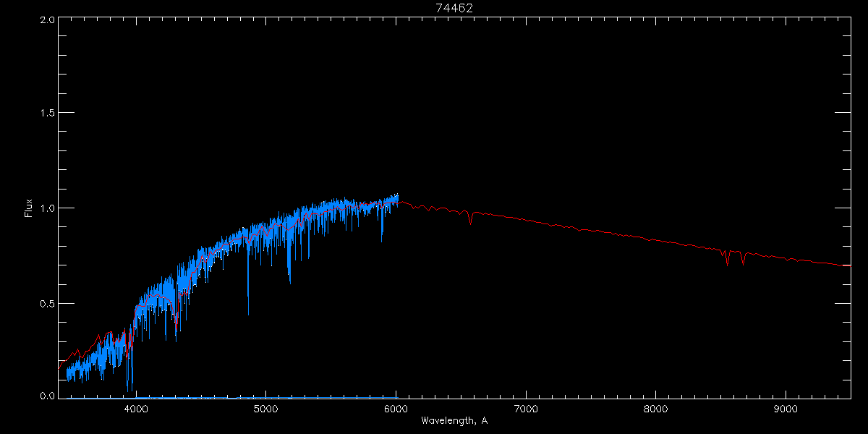The height and width of the screenshot is (434, 868).
Task: Click the 1.0 flux tick label
Action: click(46, 208)
